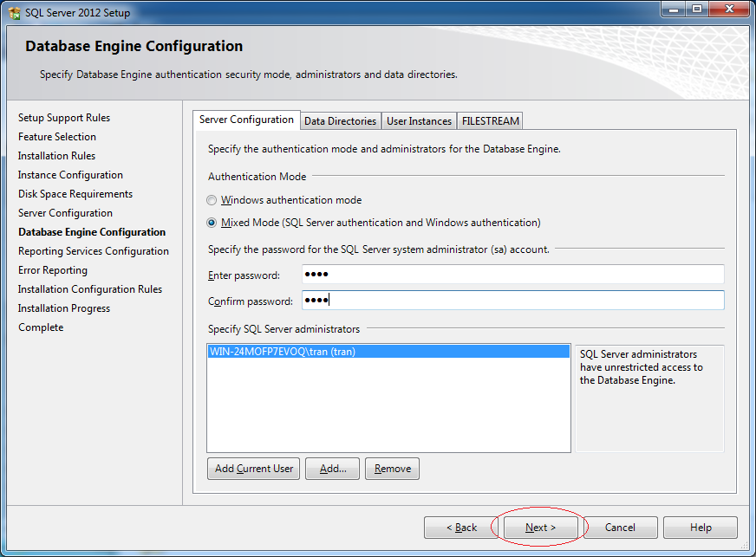
Task: Click Disk Space Requirements in the step list
Action: coord(75,194)
